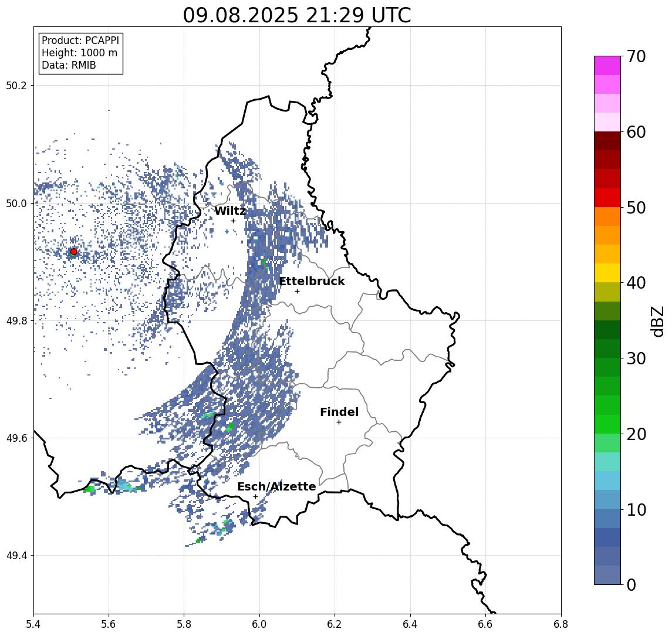
Task: Click the longitude label 6.0
Action: click(259, 624)
